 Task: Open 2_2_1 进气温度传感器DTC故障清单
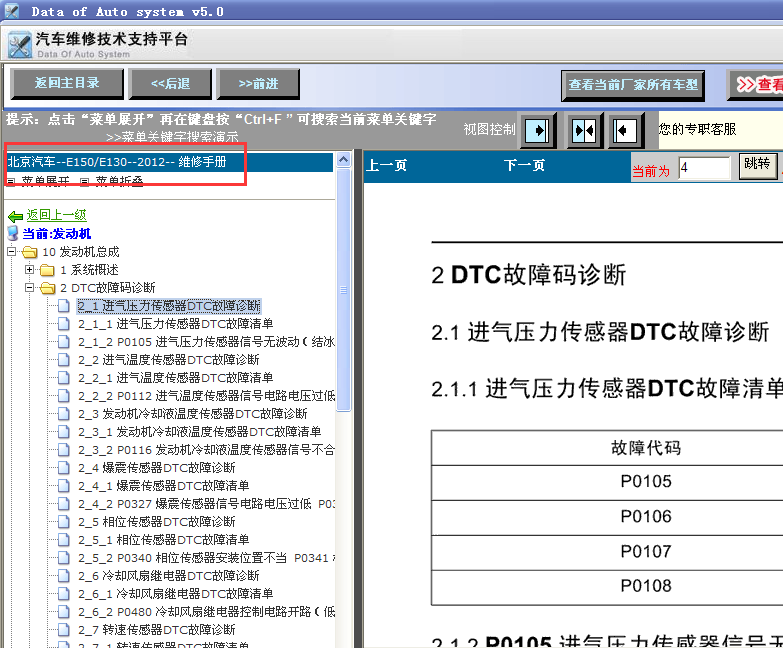(x=176, y=377)
